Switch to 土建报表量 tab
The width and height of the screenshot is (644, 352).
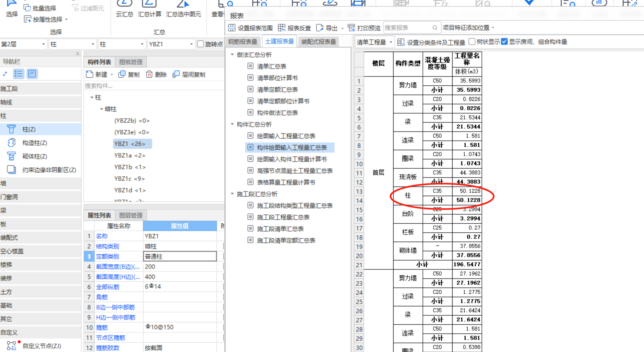(279, 41)
